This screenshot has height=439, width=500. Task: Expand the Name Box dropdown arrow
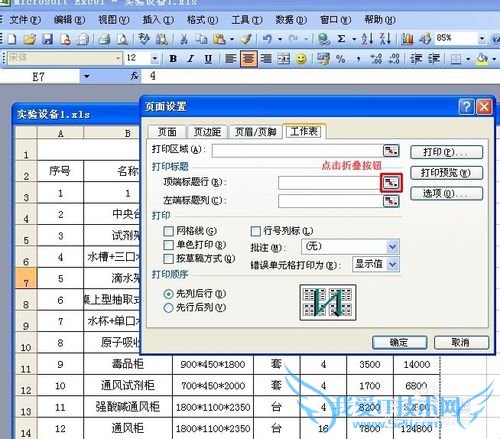pos(87,76)
